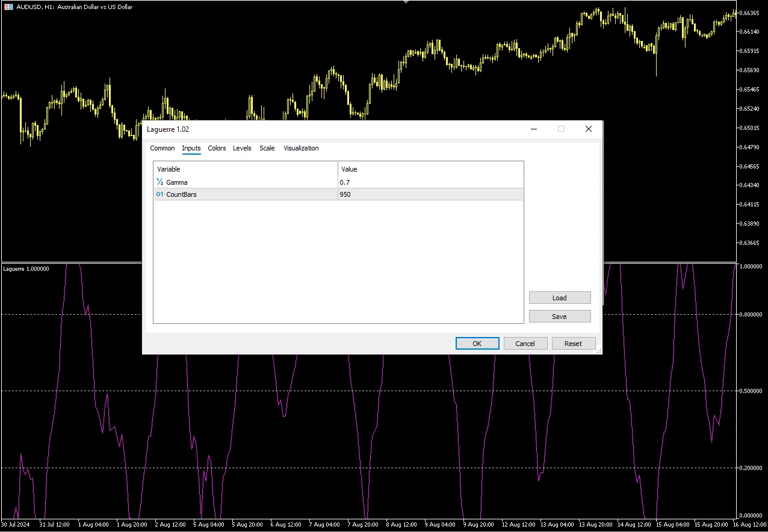Click the AUDUSD chart symbol icon
This screenshot has width=768, height=532.
point(9,7)
